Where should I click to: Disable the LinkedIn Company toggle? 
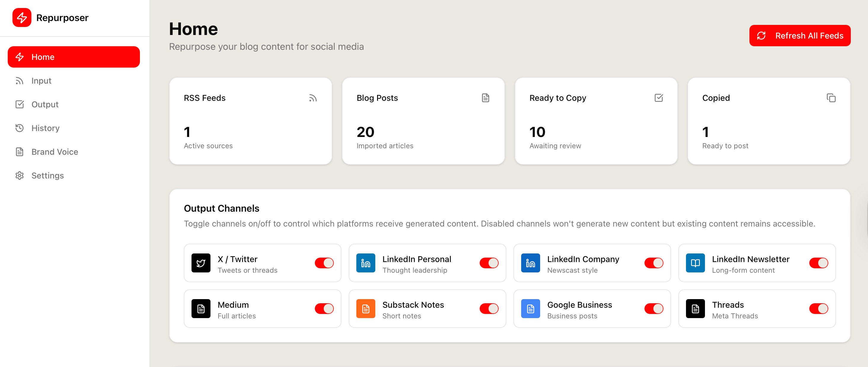654,263
